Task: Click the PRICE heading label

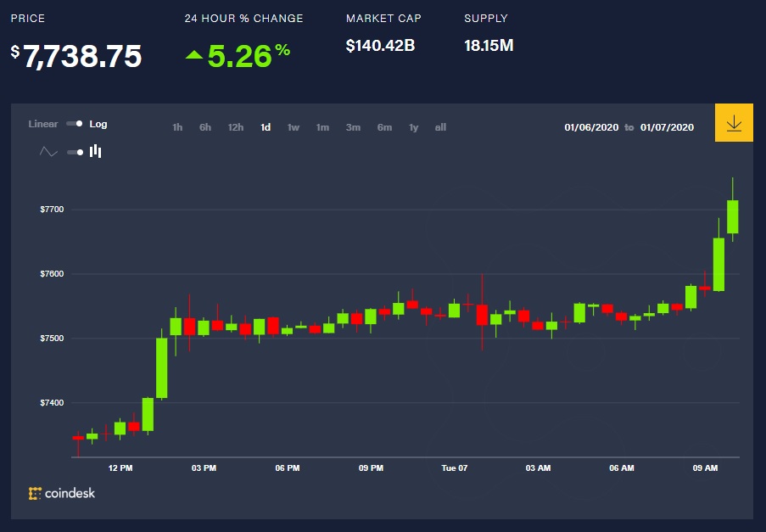Action: (x=28, y=19)
